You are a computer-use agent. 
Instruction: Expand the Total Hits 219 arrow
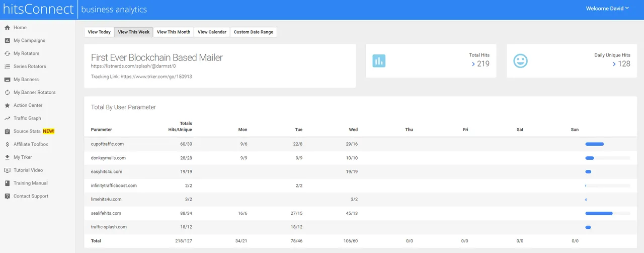[x=473, y=64]
